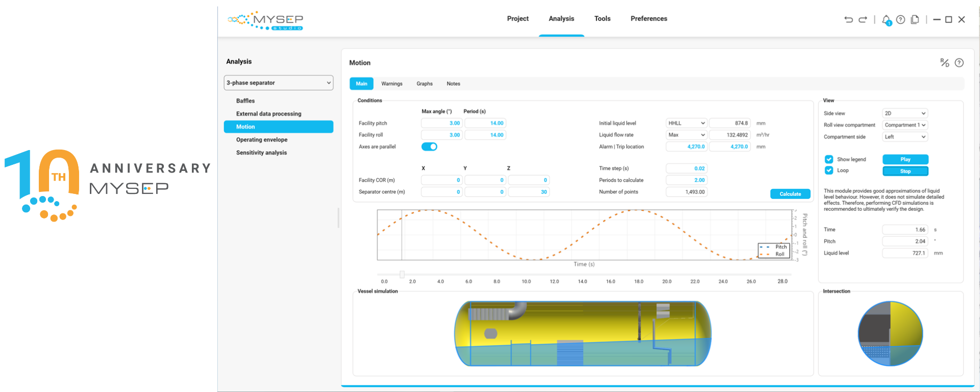Click the Pitch 2.04 output field
Viewport: 980px width, 392px height.
[x=905, y=241]
